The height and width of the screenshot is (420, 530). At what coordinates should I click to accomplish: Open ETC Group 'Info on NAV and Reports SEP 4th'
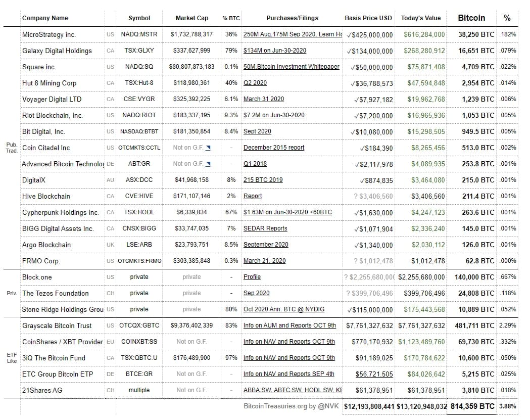[288, 374]
